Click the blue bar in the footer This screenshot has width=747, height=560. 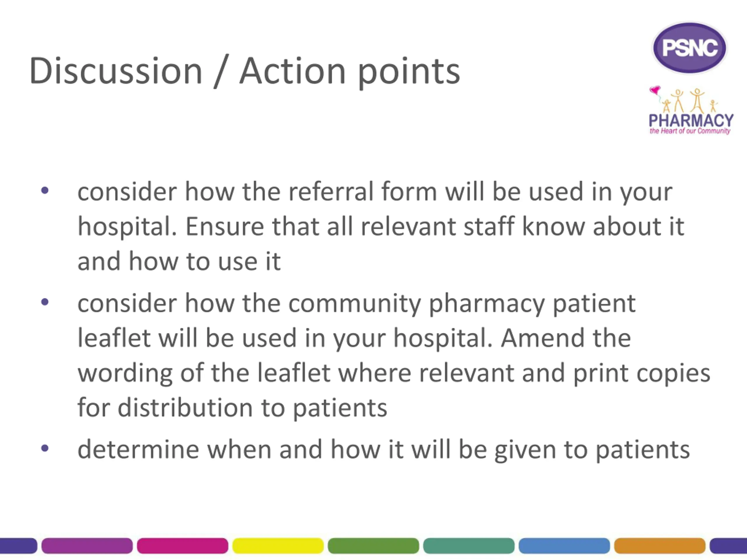pyautogui.click(x=564, y=545)
